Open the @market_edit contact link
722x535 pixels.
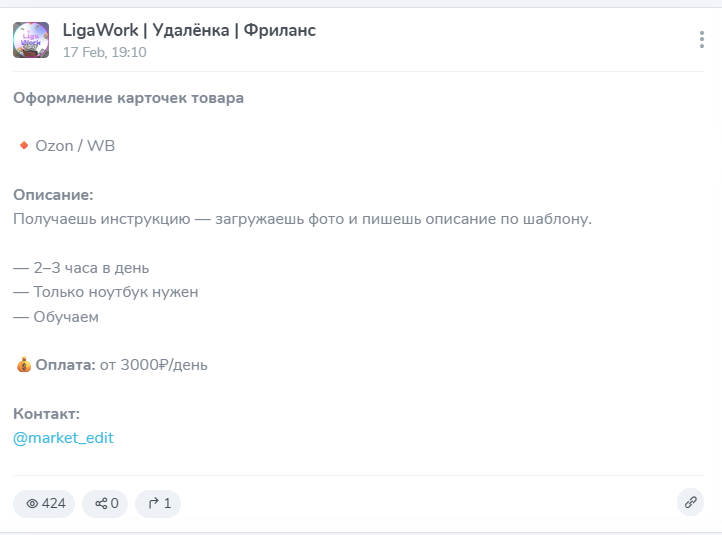click(63, 438)
